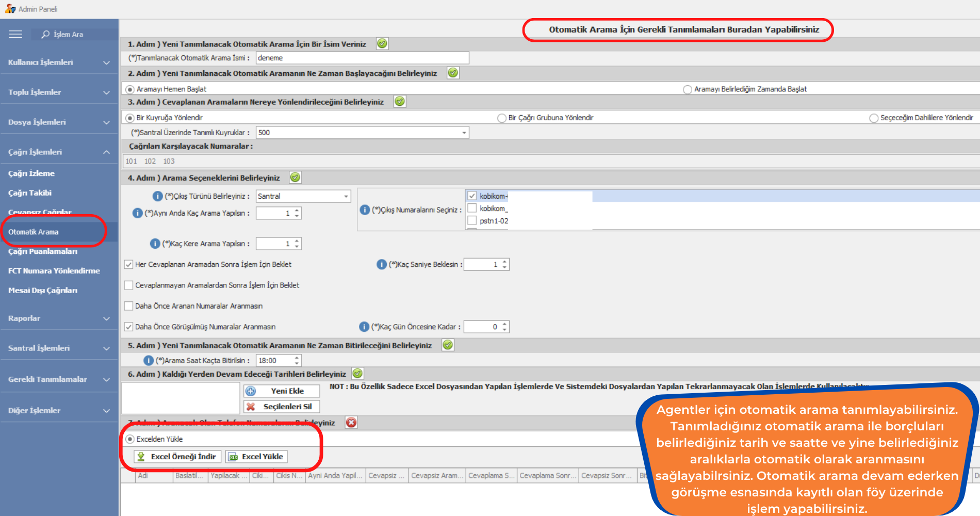
Task: Select FCT Numara Yönlendirme in sidebar
Action: pos(54,271)
